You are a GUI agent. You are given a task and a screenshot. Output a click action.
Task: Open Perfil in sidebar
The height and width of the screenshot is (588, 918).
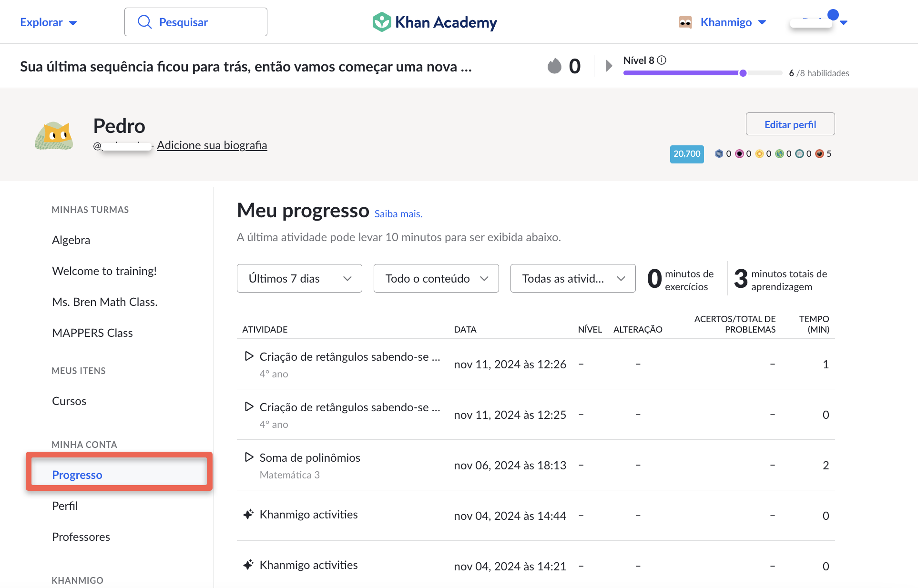65,506
